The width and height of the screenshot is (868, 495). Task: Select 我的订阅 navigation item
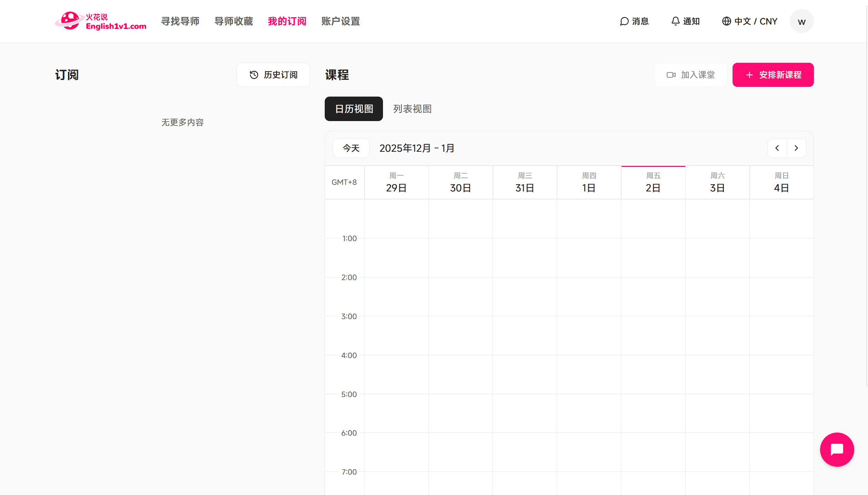[x=287, y=21]
